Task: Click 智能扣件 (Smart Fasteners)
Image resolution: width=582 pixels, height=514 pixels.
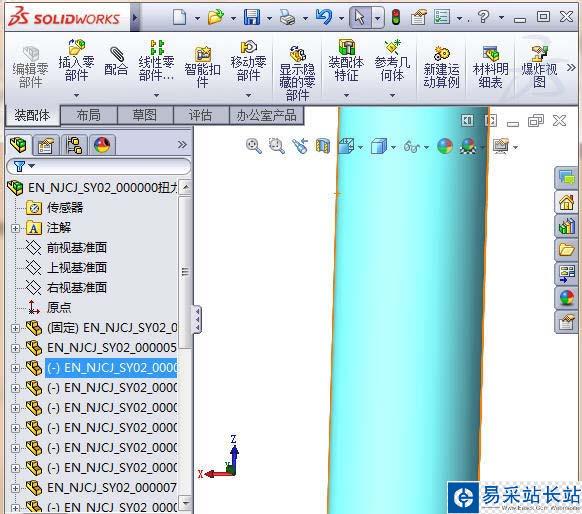Action: pyautogui.click(x=203, y=67)
